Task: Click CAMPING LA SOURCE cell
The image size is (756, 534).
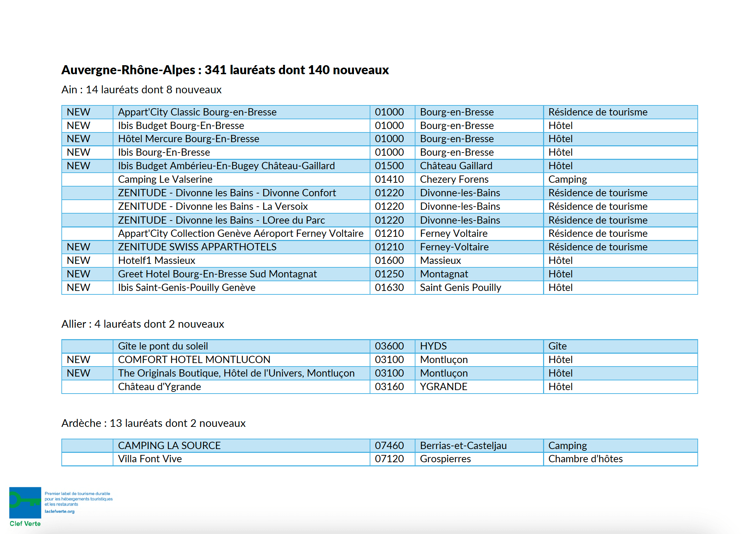Action: tap(241, 446)
